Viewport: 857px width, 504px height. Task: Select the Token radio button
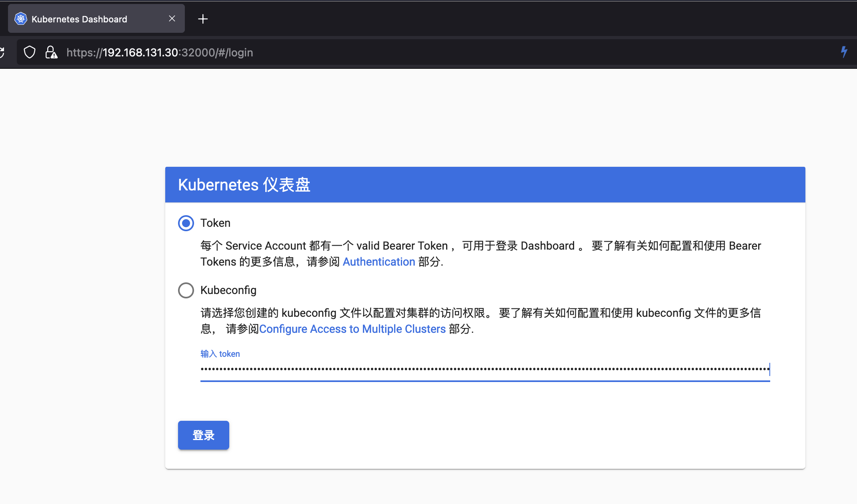[x=186, y=223]
